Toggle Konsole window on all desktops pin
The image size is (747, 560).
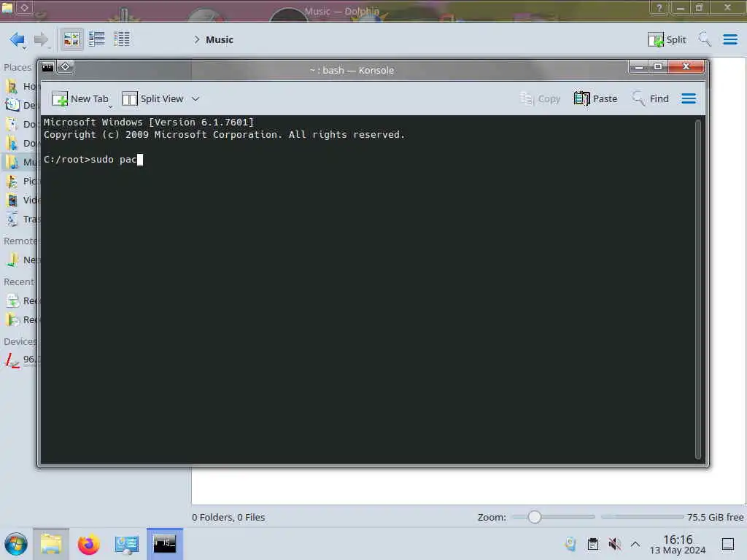click(65, 67)
